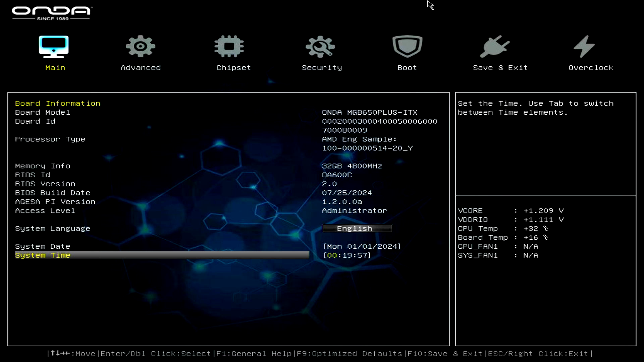Switch to the Advanced tab label
The height and width of the screenshot is (362, 644).
point(141,68)
